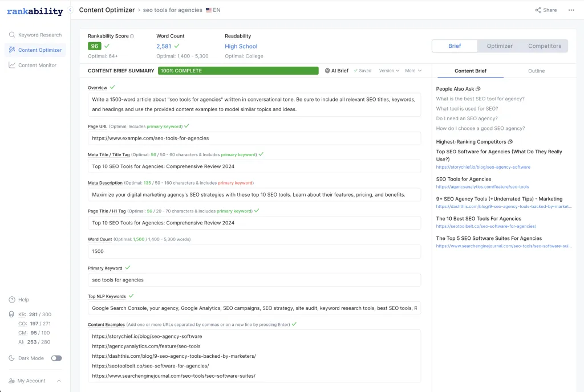Screen dimensions: 584x392
Task: Click the Primary Keyword input field
Action: pyautogui.click(x=254, y=280)
